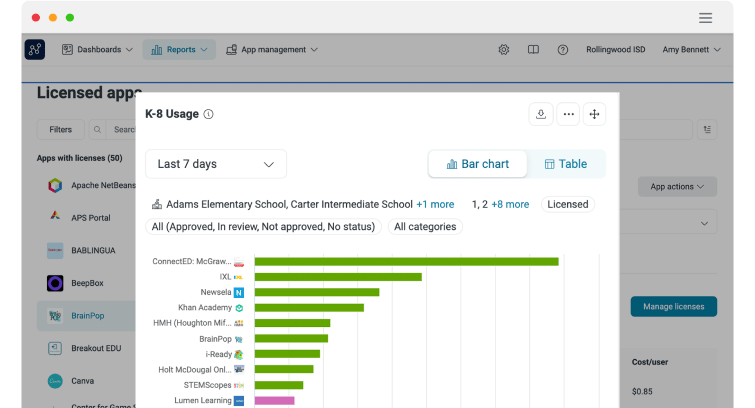Expand the Dashboards menu
The image size is (755, 408).
[x=97, y=50]
